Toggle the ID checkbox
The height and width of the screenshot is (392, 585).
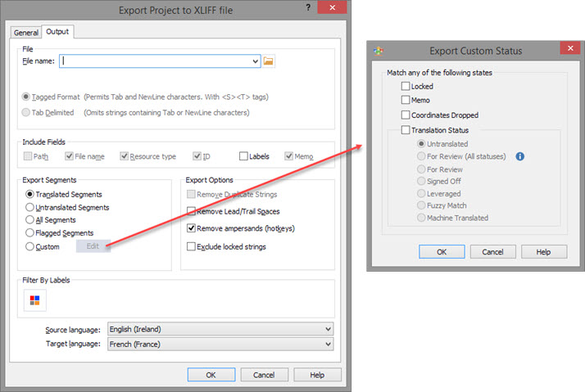(x=197, y=156)
